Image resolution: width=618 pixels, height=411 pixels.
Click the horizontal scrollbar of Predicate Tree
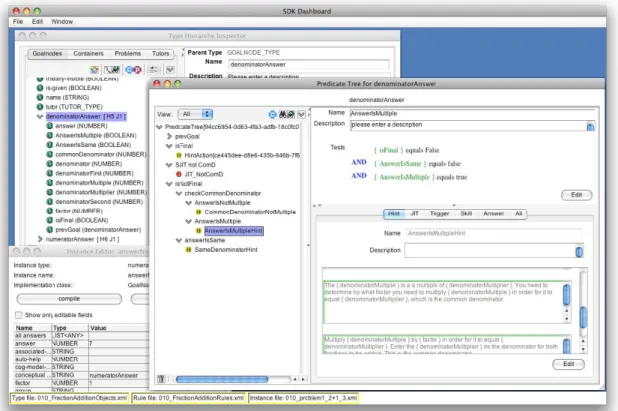222,379
